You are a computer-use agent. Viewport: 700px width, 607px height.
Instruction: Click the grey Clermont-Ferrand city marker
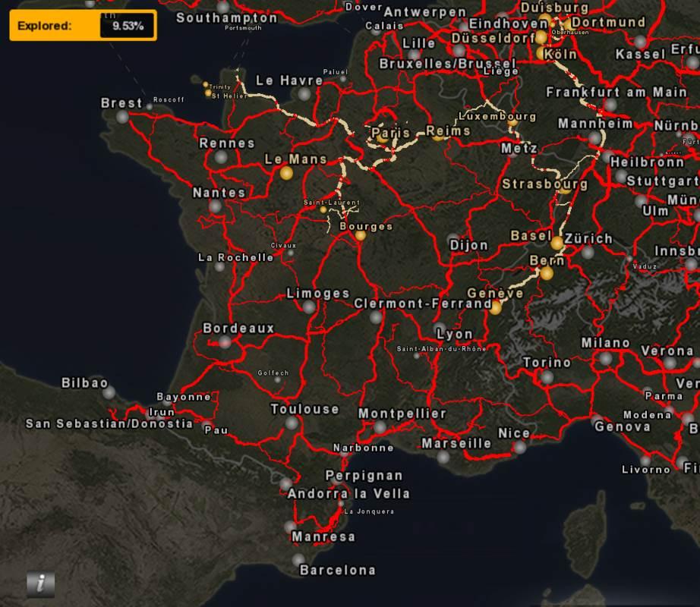[377, 317]
